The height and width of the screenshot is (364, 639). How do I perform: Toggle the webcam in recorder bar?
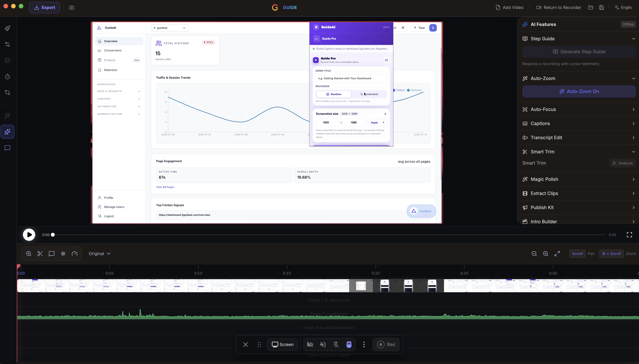click(x=310, y=345)
